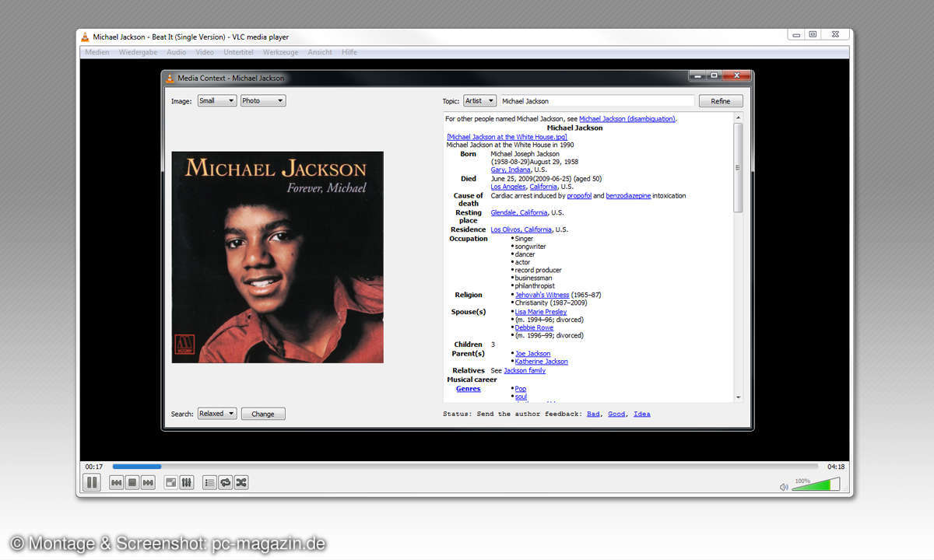
Task: Follow the Jehovah's Witness link
Action: pos(542,296)
